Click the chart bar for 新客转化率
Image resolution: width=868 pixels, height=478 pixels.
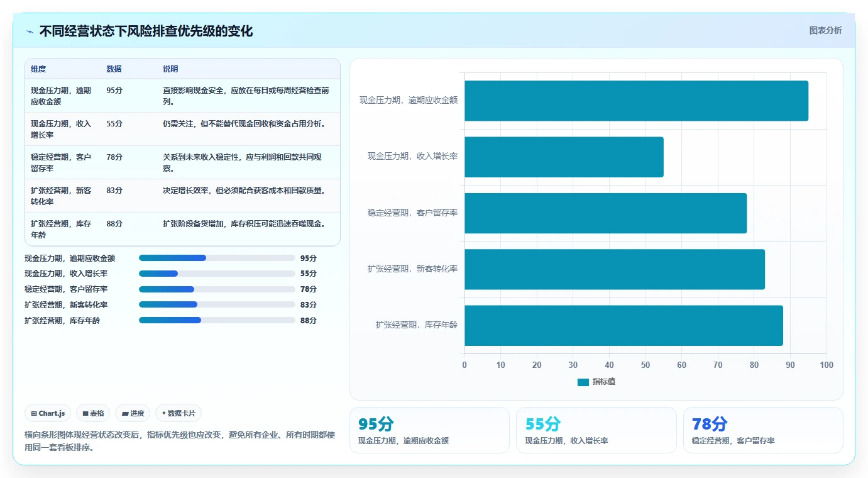click(x=615, y=269)
